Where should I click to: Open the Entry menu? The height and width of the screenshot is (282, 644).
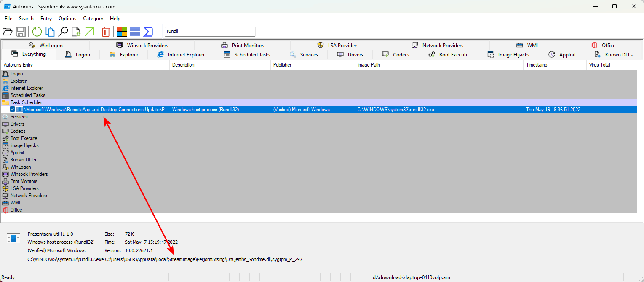(46, 19)
